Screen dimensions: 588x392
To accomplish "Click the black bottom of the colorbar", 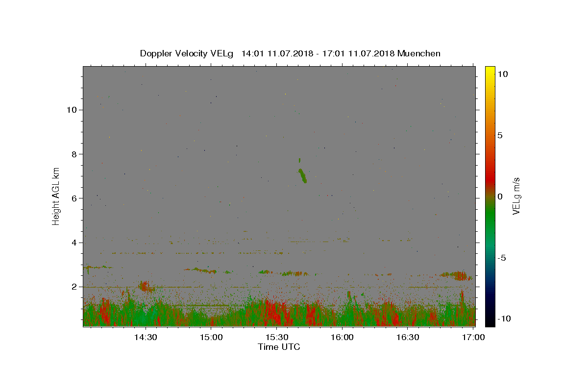I will click(x=490, y=323).
